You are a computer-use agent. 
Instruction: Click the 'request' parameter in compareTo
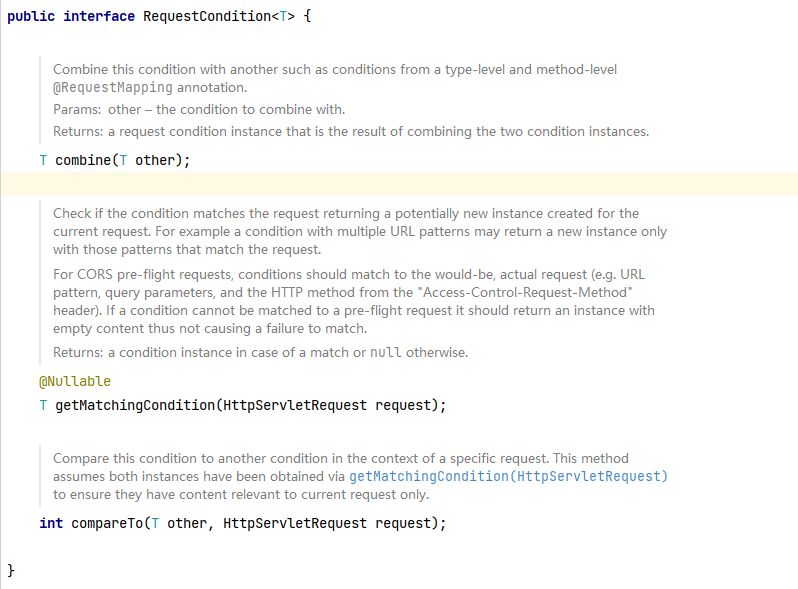(x=403, y=523)
